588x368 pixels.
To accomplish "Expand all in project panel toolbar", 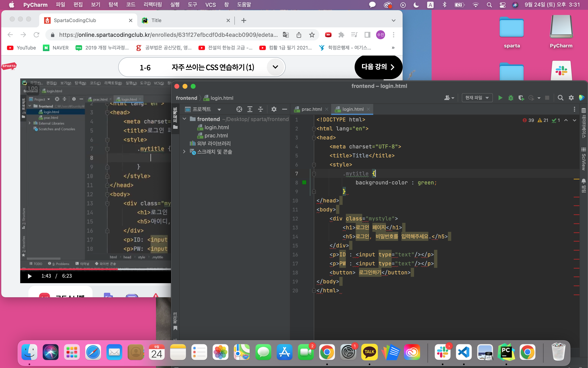I will tap(250, 109).
